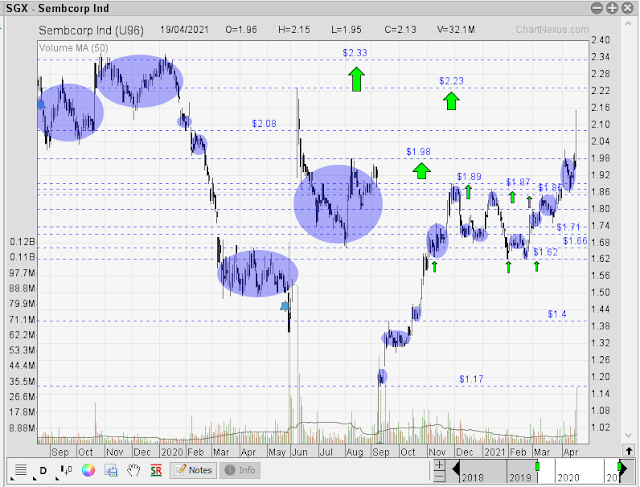Minimize the SGX Sembcorp Ind panel
The image size is (640, 487).
[597, 8]
